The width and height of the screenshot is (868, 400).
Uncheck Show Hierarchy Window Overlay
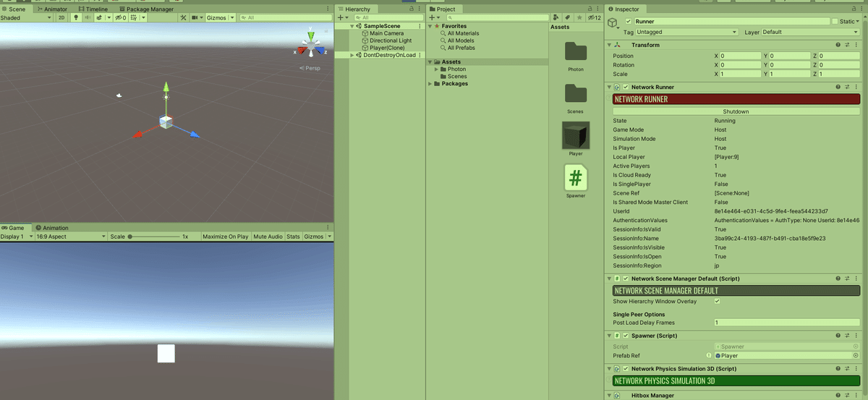click(717, 301)
